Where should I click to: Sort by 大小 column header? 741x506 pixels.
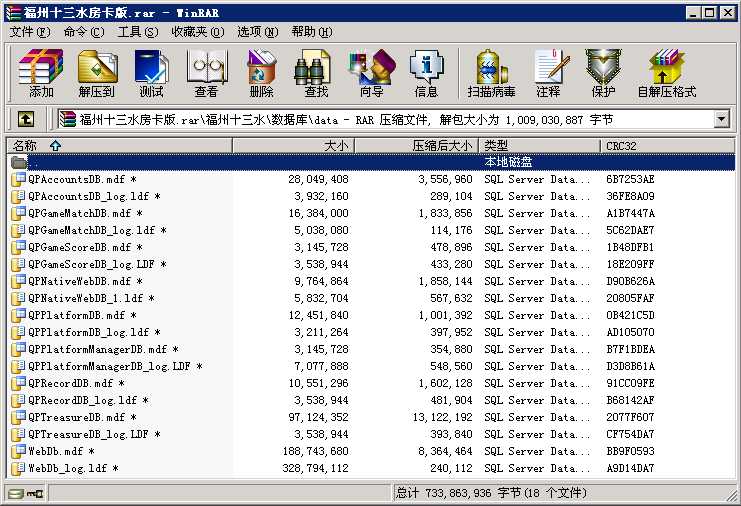(293, 146)
